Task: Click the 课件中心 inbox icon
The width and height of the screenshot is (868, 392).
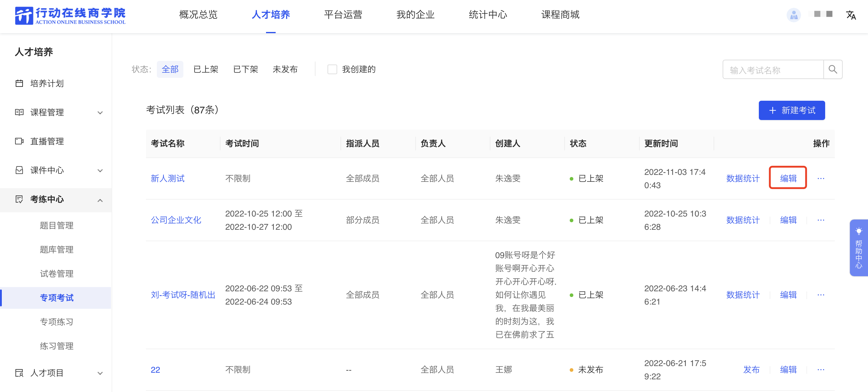Action: (x=19, y=170)
